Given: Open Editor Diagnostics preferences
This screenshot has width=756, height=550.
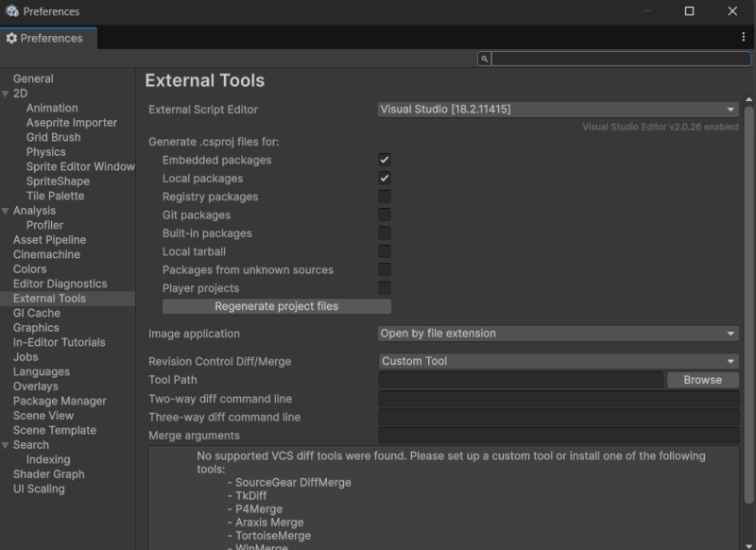Looking at the screenshot, I should [60, 284].
